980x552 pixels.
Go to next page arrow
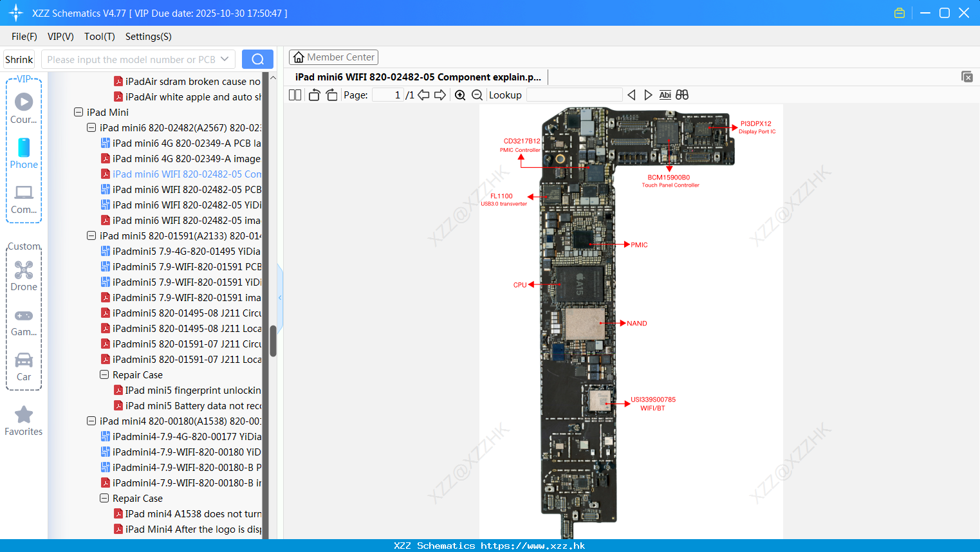440,95
